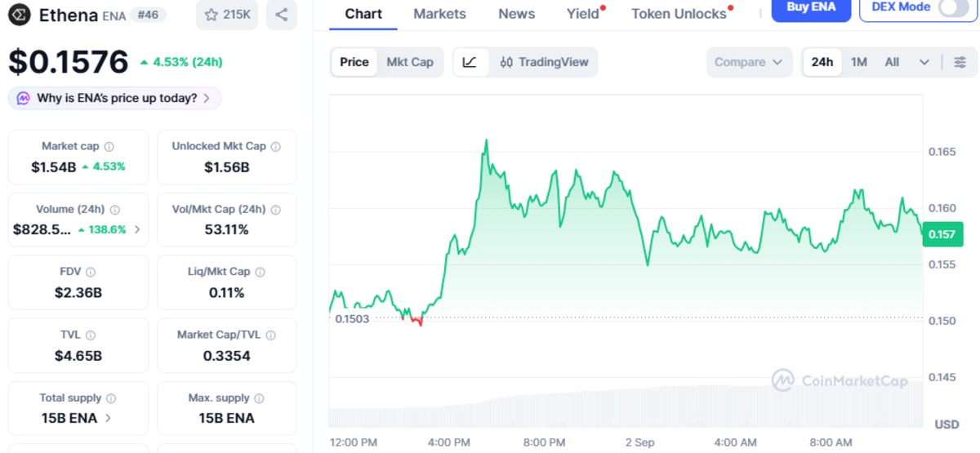Add Ethena to watchlist with star 215K
Viewport: 980px width, 453px height.
[x=228, y=15]
